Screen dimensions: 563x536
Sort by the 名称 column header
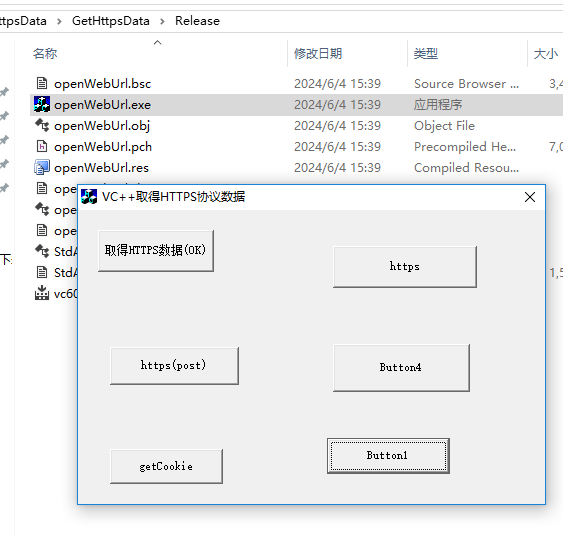(45, 53)
